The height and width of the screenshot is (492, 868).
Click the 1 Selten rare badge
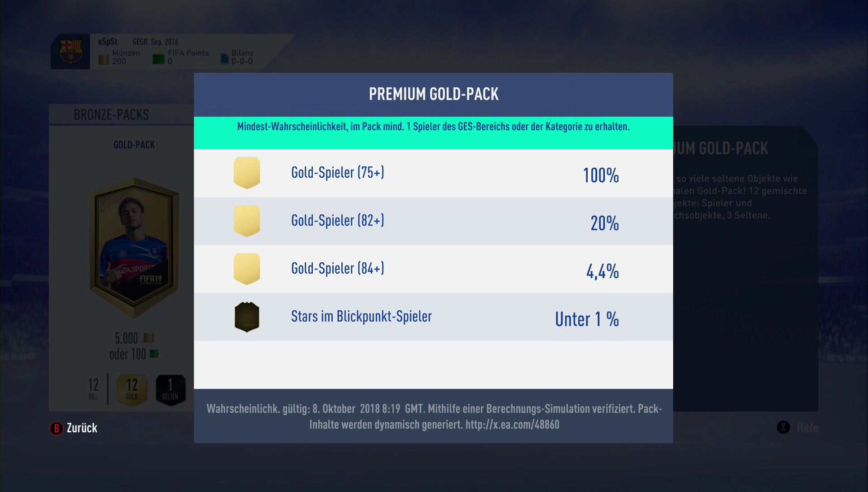[170, 389]
